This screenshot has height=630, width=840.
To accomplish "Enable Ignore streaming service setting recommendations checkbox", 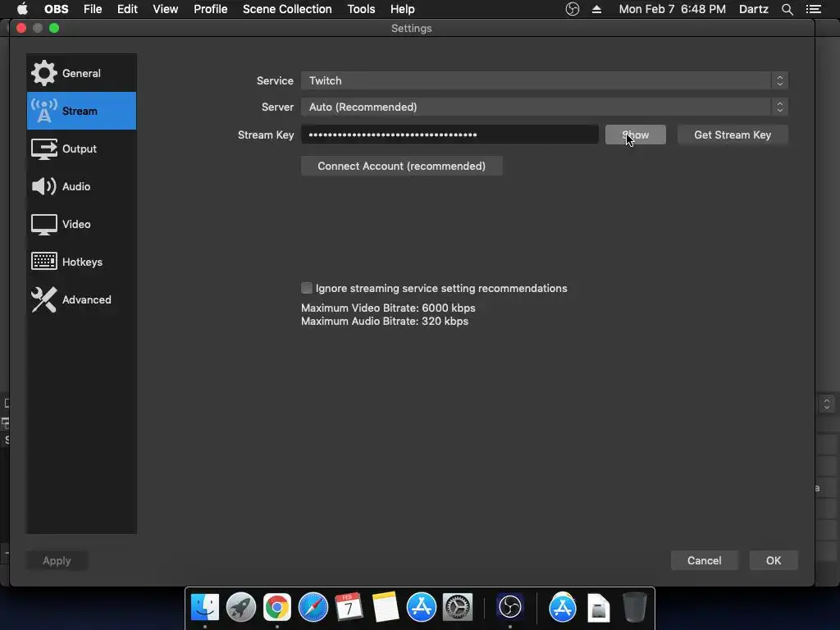I will 307,288.
